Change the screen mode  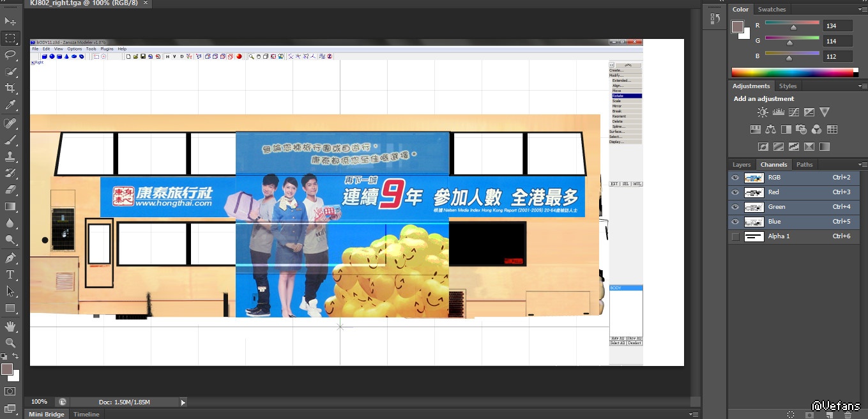pyautogui.click(x=10, y=408)
